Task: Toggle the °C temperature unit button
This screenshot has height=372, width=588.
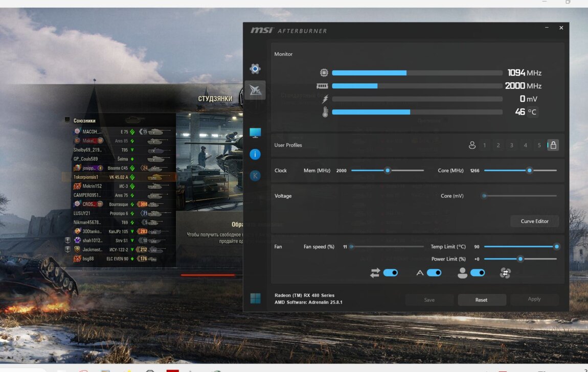Action: click(x=532, y=112)
